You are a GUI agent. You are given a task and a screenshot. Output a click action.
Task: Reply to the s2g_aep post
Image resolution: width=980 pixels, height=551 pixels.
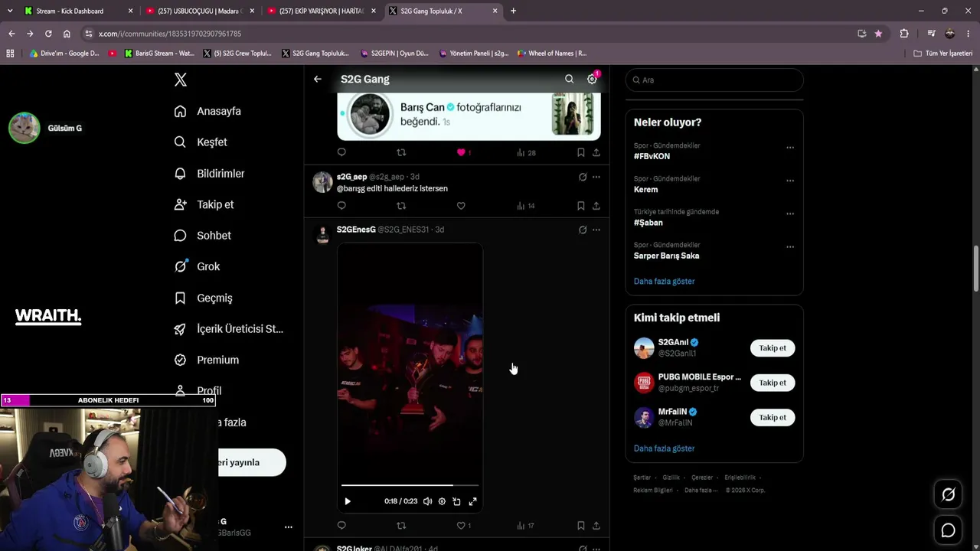341,206
